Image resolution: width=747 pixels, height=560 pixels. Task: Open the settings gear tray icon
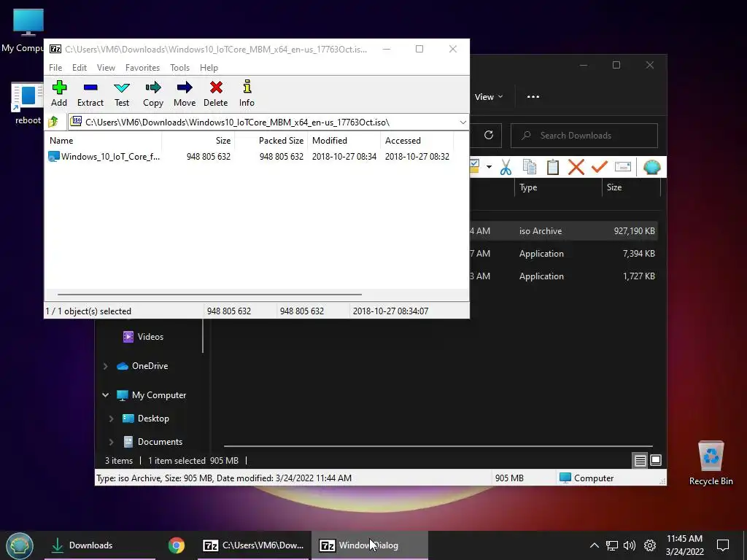650,545
